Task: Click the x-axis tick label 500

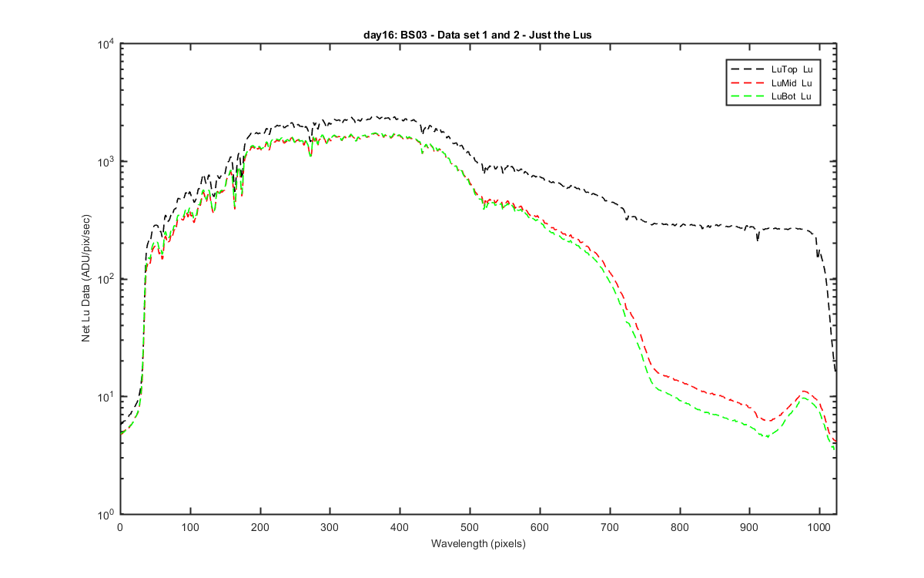Action: 470,526
